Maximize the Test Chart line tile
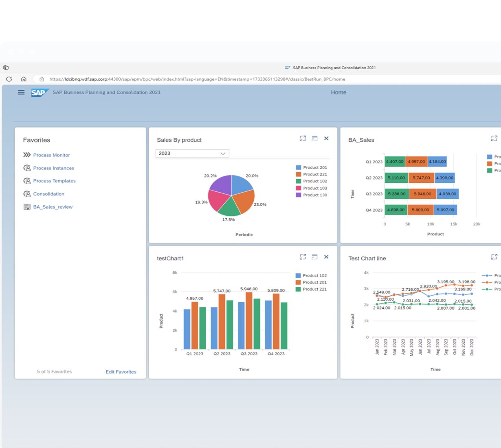The height and width of the screenshot is (448, 501). click(x=494, y=257)
